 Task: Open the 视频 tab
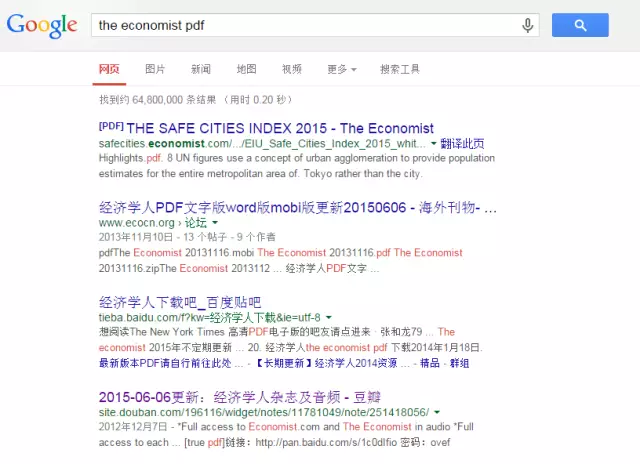(292, 69)
